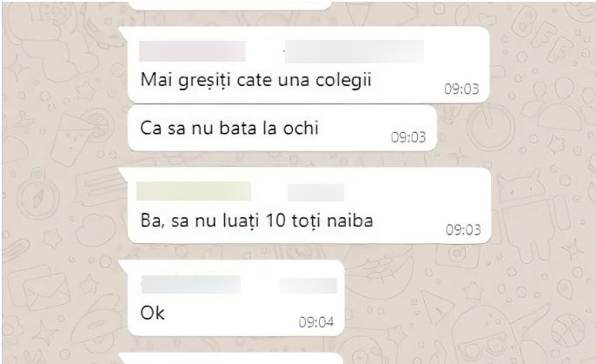Click the number "10" in the message
Image resolution: width=596 pixels, height=364 pixels.
275,221
